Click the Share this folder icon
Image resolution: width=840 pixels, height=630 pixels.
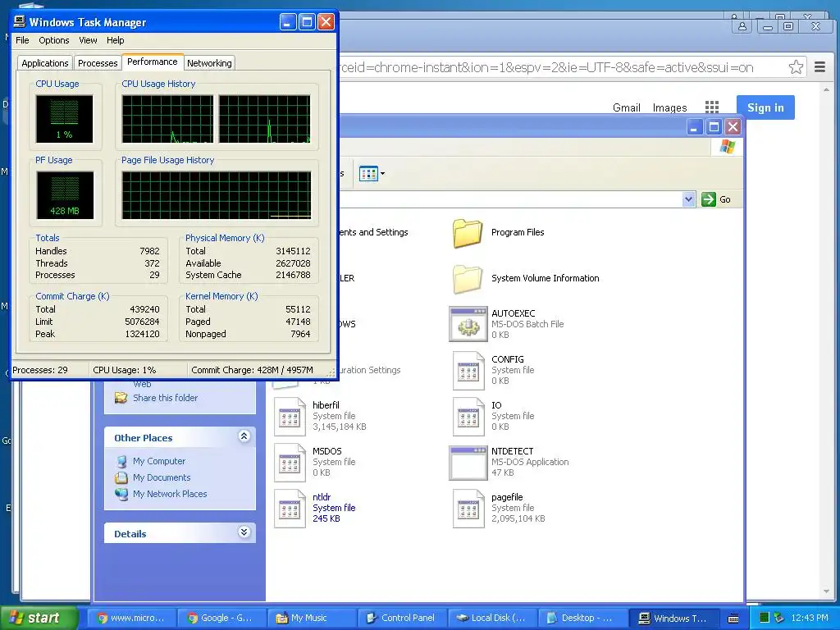[x=121, y=398]
